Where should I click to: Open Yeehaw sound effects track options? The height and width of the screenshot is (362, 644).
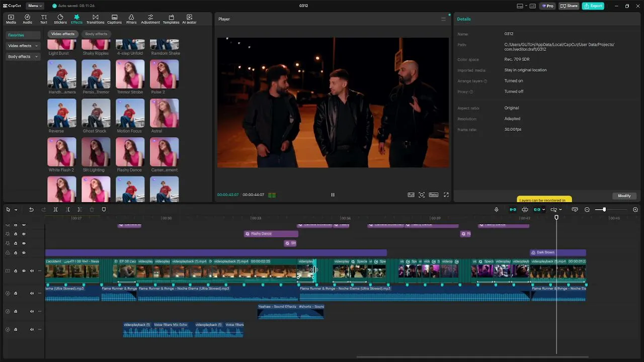tap(40, 311)
